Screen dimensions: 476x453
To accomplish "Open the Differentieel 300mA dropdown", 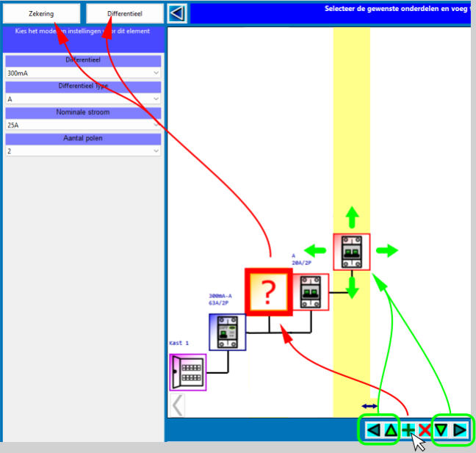I will (x=82, y=73).
